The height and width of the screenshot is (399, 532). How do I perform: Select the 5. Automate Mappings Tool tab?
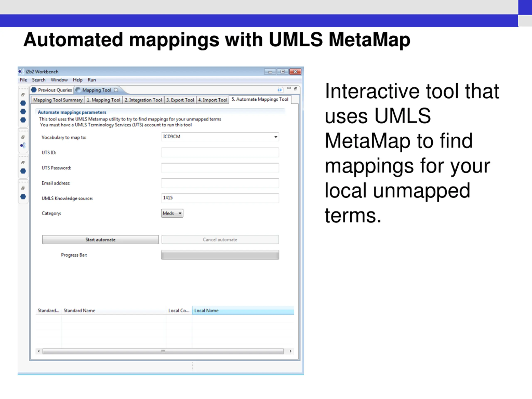click(x=260, y=99)
